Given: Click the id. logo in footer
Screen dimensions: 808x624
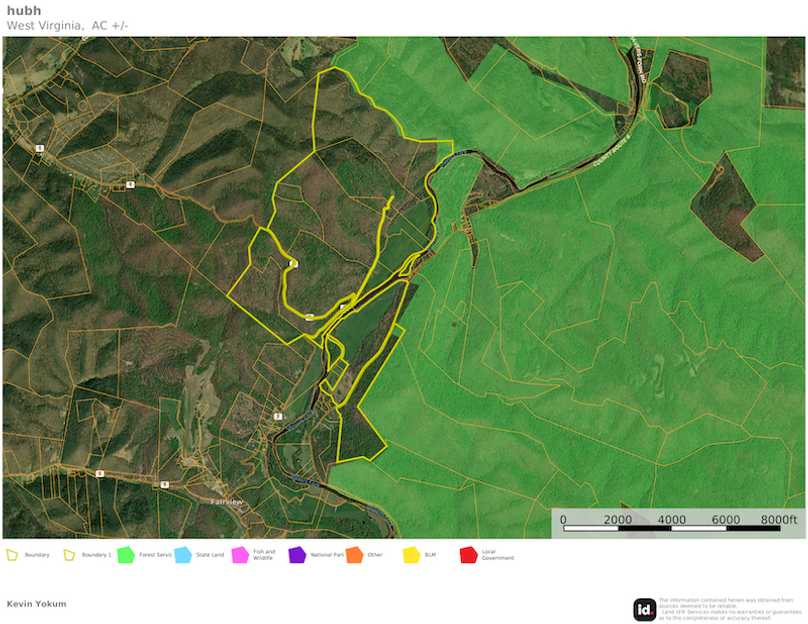Looking at the screenshot, I should point(644,609).
